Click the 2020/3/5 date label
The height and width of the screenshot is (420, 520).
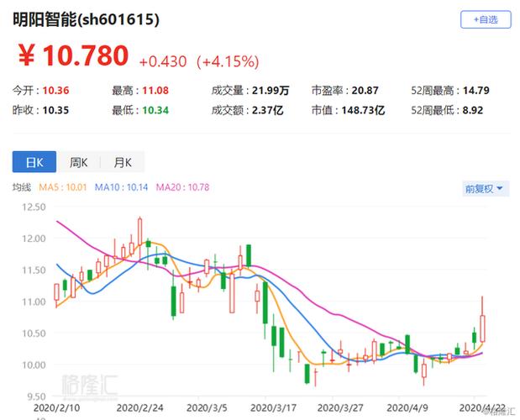(207, 407)
